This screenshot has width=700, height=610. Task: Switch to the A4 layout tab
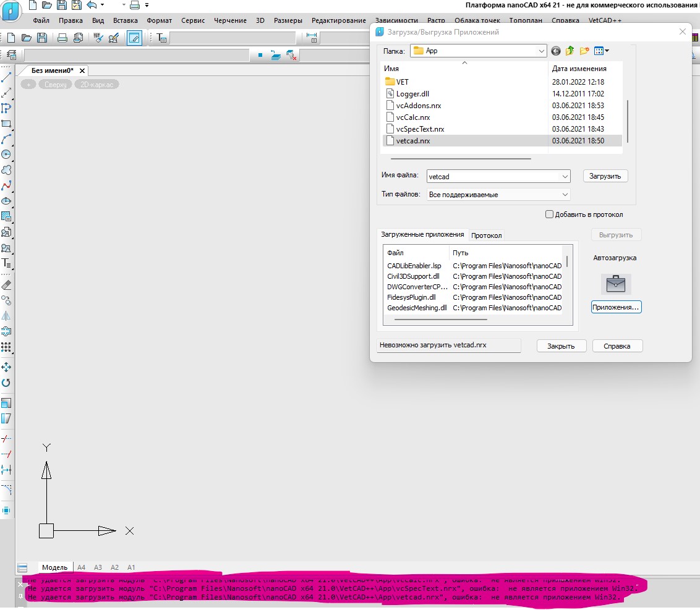point(82,567)
